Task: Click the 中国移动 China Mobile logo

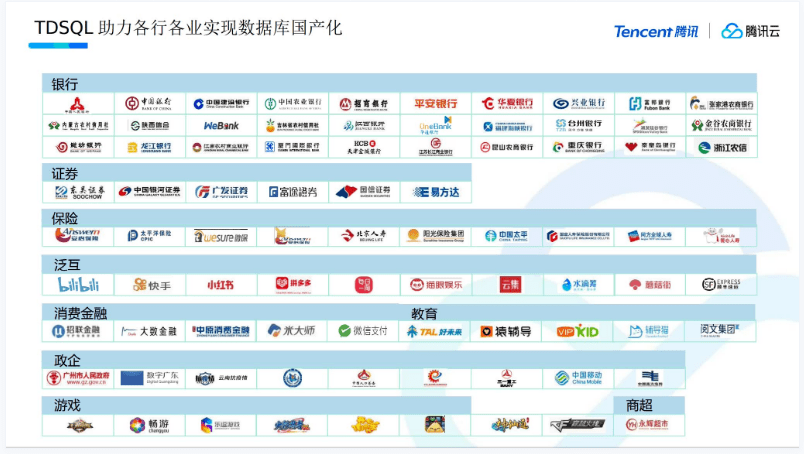Action: [578, 378]
